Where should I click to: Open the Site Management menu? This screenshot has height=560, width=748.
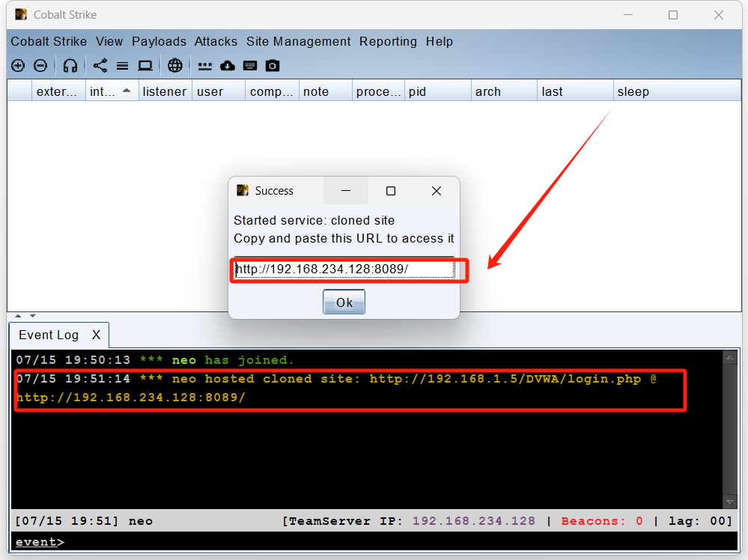[x=299, y=41]
